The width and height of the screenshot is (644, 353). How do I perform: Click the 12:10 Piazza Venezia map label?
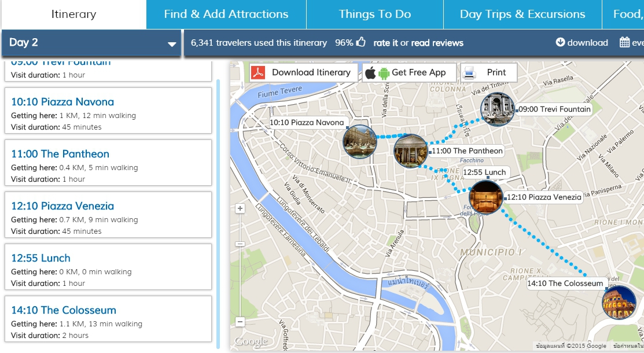coord(544,197)
